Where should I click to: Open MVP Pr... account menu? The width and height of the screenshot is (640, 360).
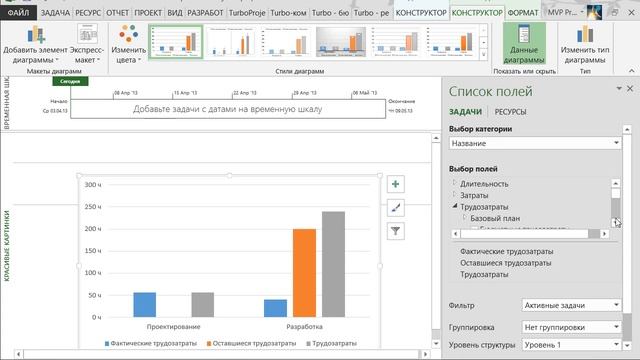click(x=566, y=13)
